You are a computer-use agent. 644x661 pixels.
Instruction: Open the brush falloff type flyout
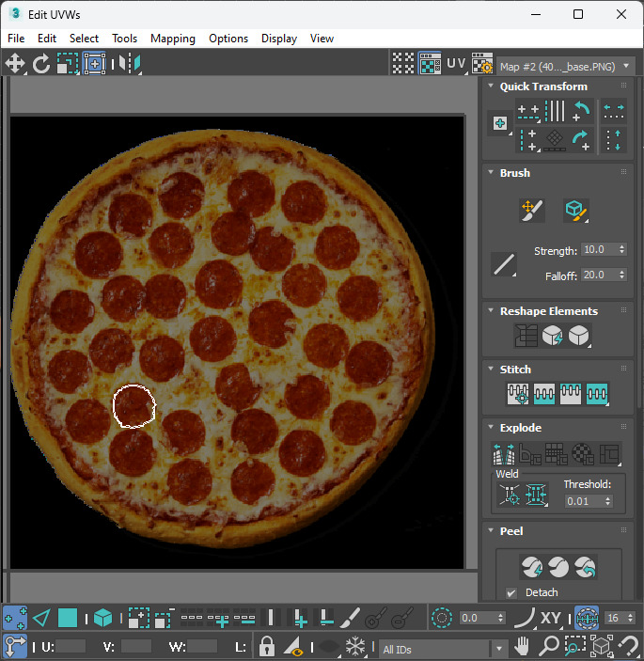pyautogui.click(x=504, y=265)
